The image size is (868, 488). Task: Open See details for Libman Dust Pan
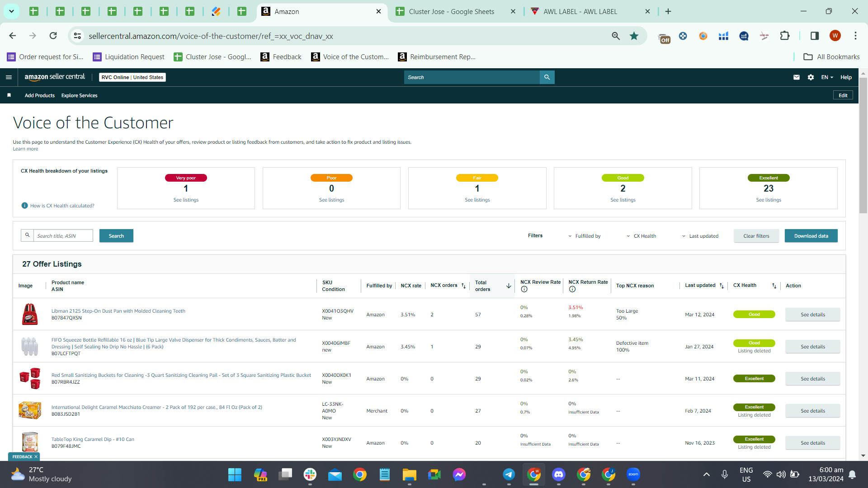(813, 314)
